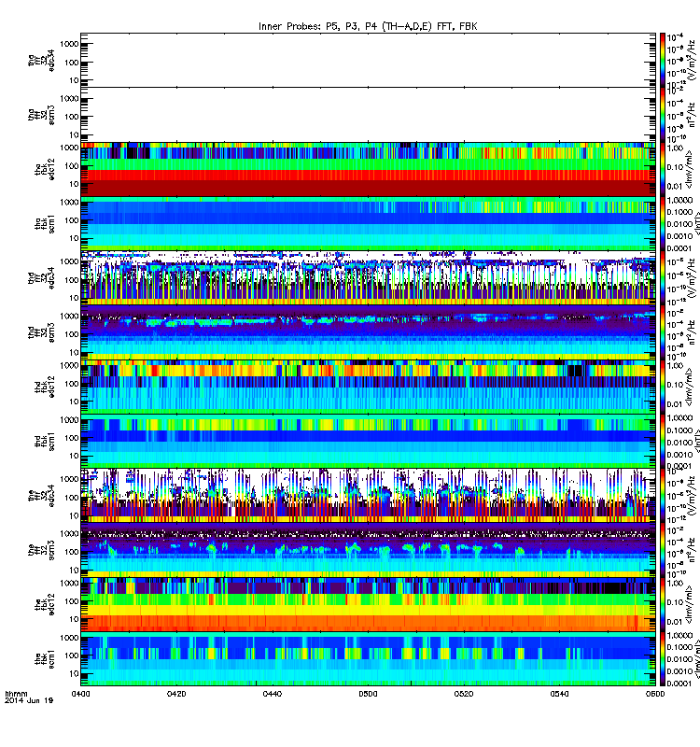Viewport: 700px width, 747px height.
Task: Click inside the the fbk edc12 spectrogram
Action: coord(368,604)
